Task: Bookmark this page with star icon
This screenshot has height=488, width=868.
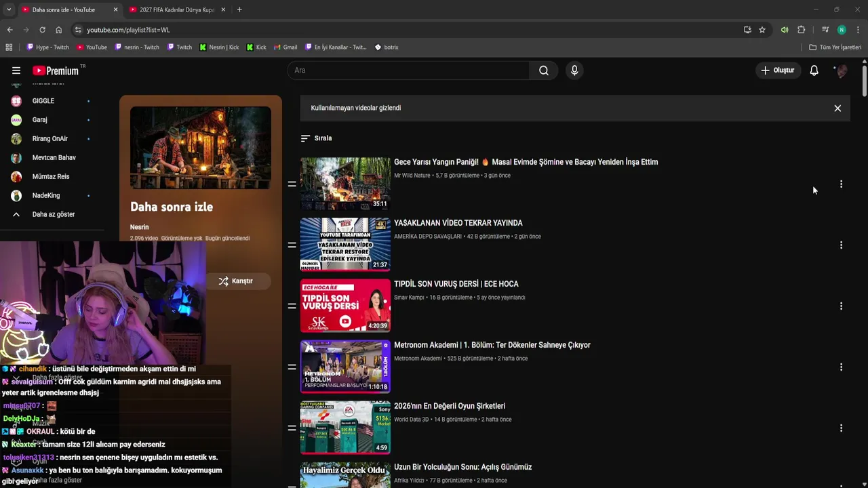Action: tap(762, 30)
